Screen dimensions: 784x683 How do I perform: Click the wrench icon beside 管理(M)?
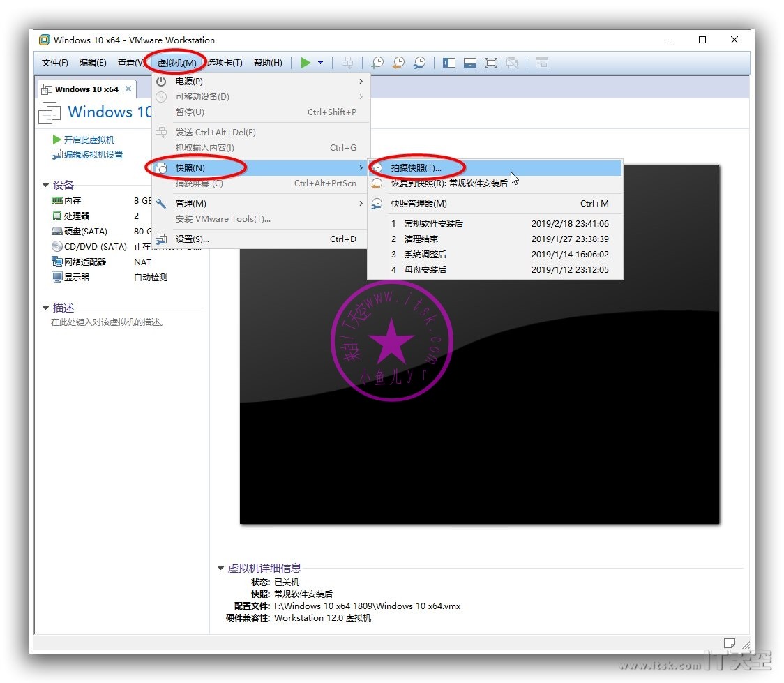(x=161, y=204)
